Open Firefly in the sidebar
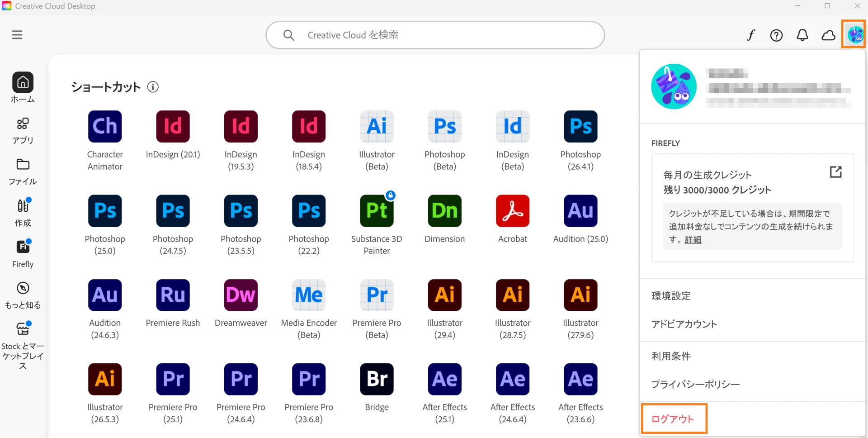Image resolution: width=868 pixels, height=438 pixels. 23,254
